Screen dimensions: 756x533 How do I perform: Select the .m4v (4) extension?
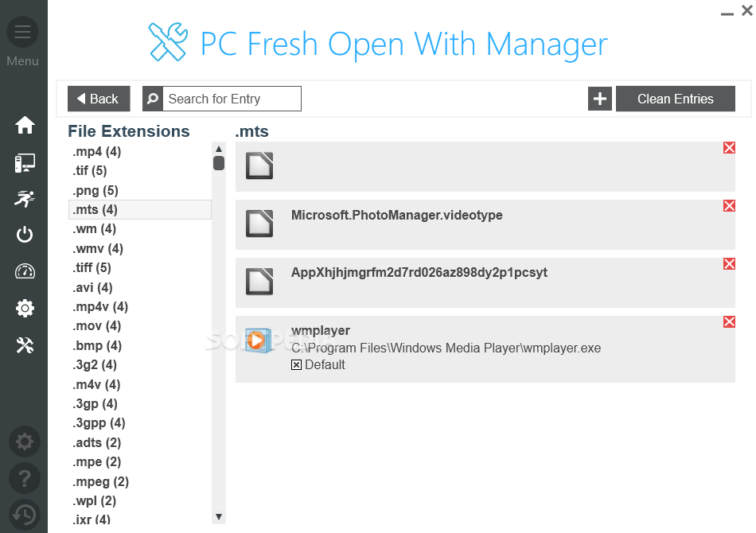point(96,384)
